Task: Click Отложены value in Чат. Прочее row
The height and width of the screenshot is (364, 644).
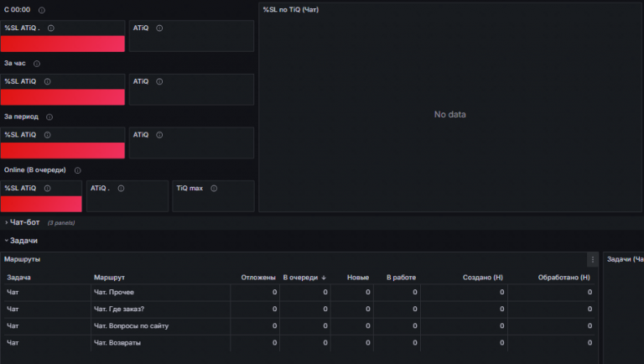Action: (275, 292)
